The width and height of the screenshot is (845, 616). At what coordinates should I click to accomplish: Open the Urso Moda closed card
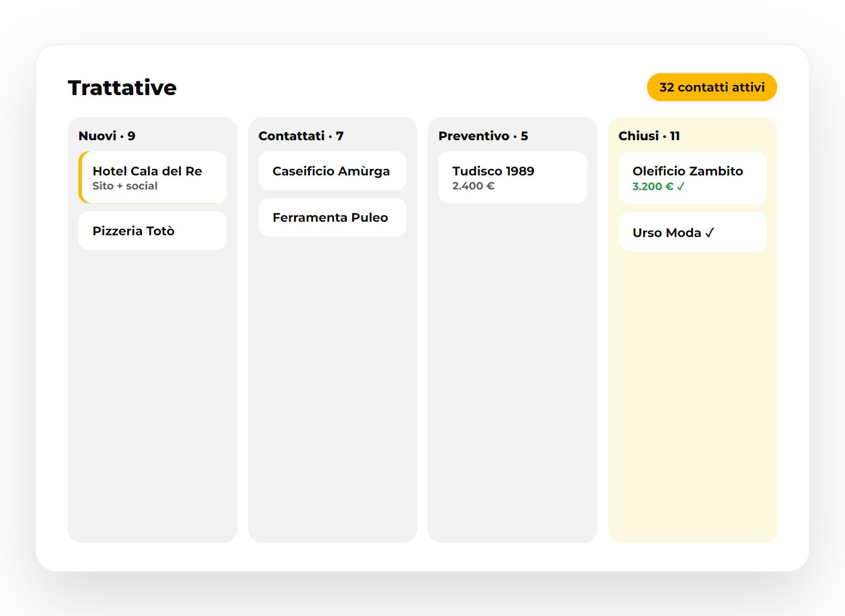pos(692,232)
